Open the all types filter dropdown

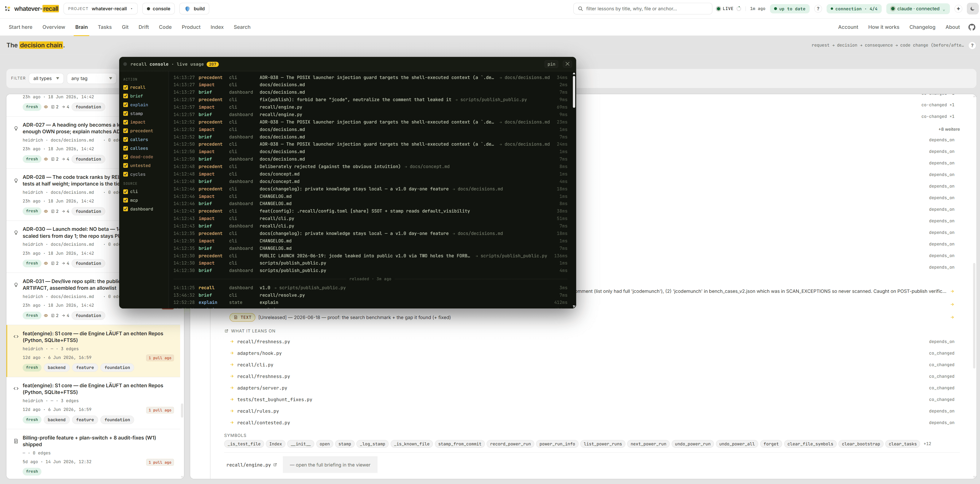click(x=46, y=78)
